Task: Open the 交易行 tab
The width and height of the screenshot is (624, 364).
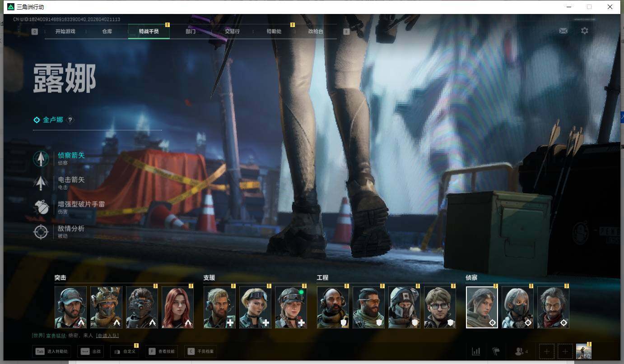Action: tap(232, 32)
